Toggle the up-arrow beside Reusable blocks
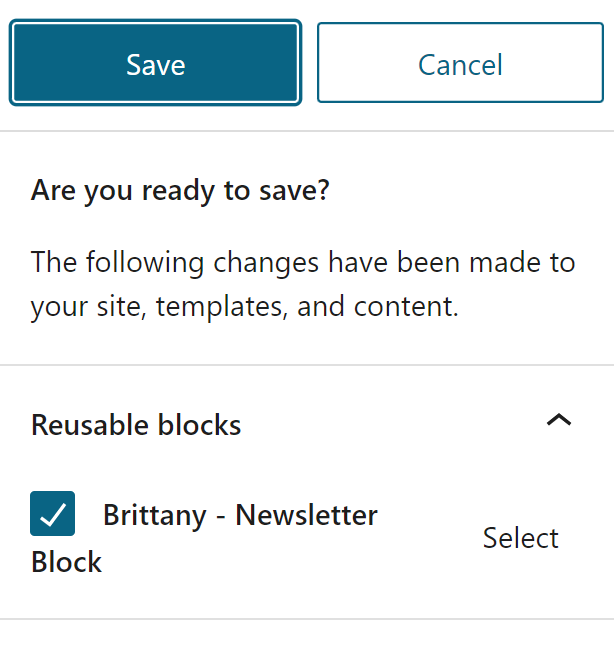 tap(559, 421)
